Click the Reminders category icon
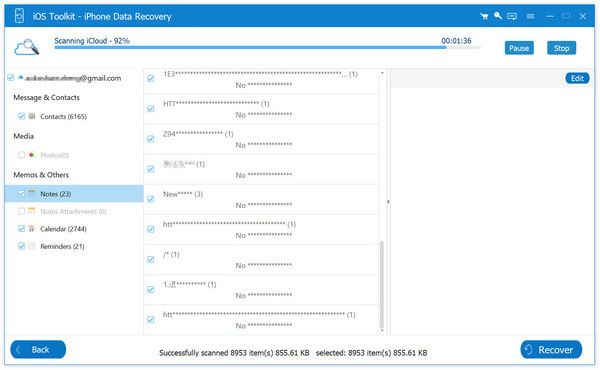Image resolution: width=600 pixels, height=370 pixels. (x=32, y=246)
